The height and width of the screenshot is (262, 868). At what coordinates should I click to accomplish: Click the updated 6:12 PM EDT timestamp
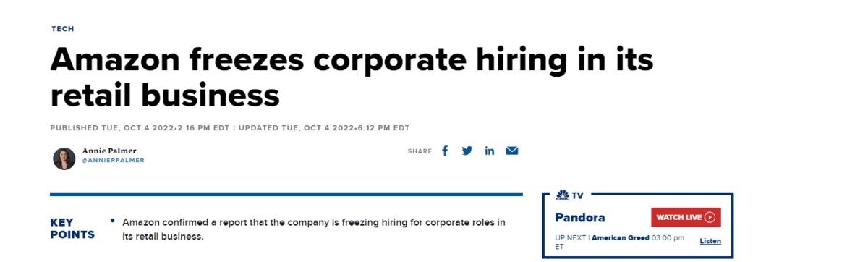[324, 128]
